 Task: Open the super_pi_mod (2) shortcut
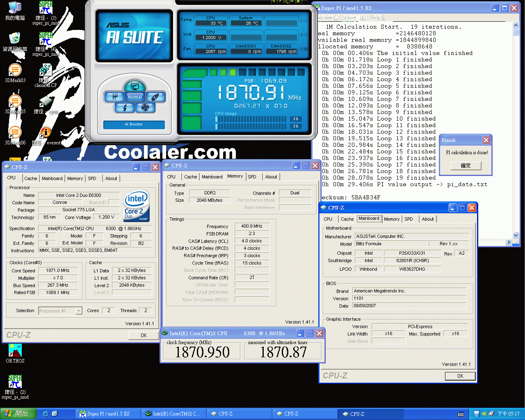point(15,387)
